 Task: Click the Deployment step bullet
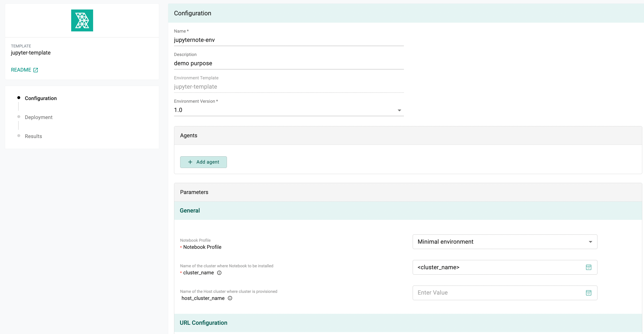[x=19, y=117]
